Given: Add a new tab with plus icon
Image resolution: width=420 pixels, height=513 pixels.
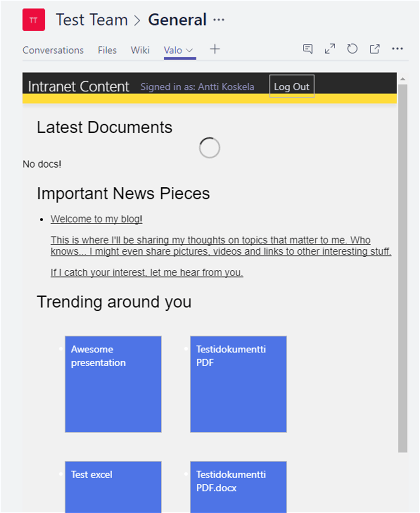Looking at the screenshot, I should click(215, 49).
